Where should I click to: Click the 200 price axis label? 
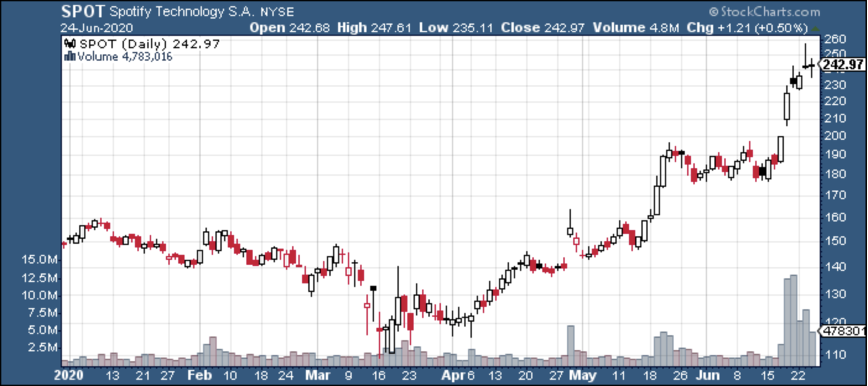(x=836, y=136)
